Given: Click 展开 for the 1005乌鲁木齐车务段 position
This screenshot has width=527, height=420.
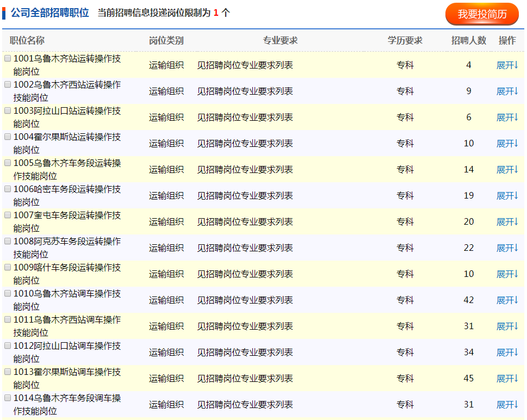Looking at the screenshot, I should click(507, 170).
